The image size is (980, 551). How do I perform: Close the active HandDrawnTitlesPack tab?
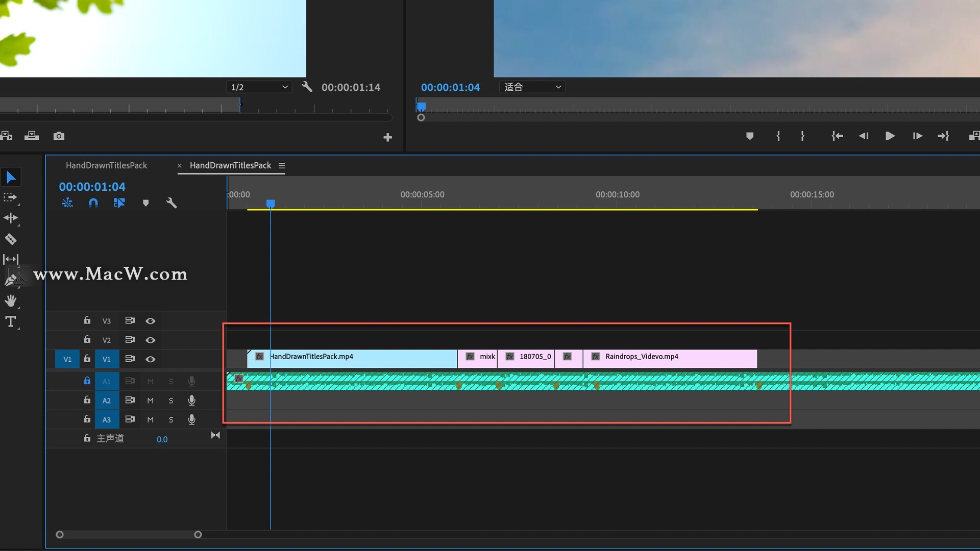[x=179, y=166]
